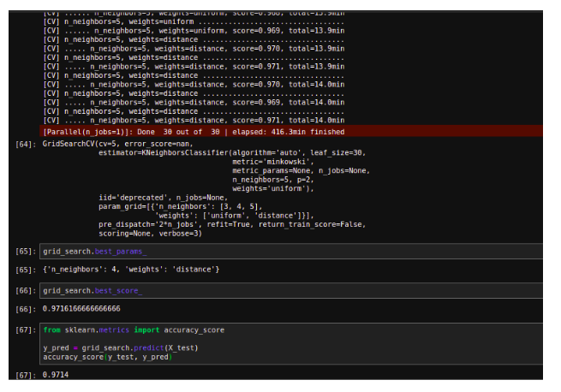Click the pre_dispatch='2*n_jobs' output line
The image size is (561, 392).
pos(231,224)
